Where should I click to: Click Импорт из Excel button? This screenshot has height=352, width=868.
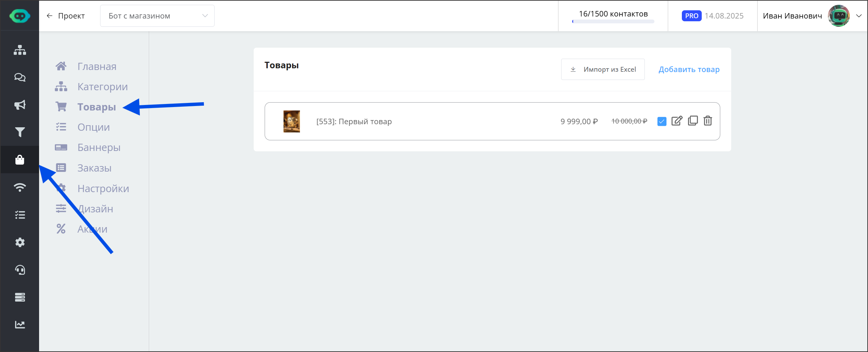[603, 69]
